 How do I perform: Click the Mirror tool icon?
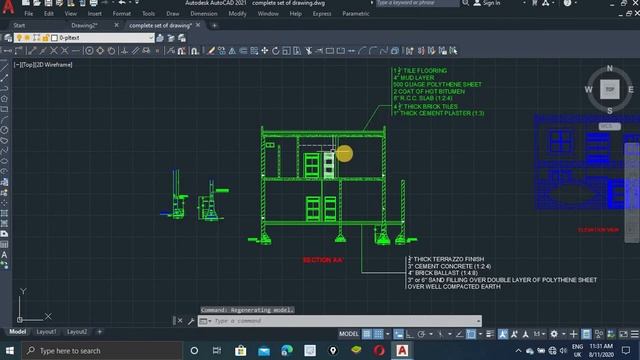pos(232,51)
